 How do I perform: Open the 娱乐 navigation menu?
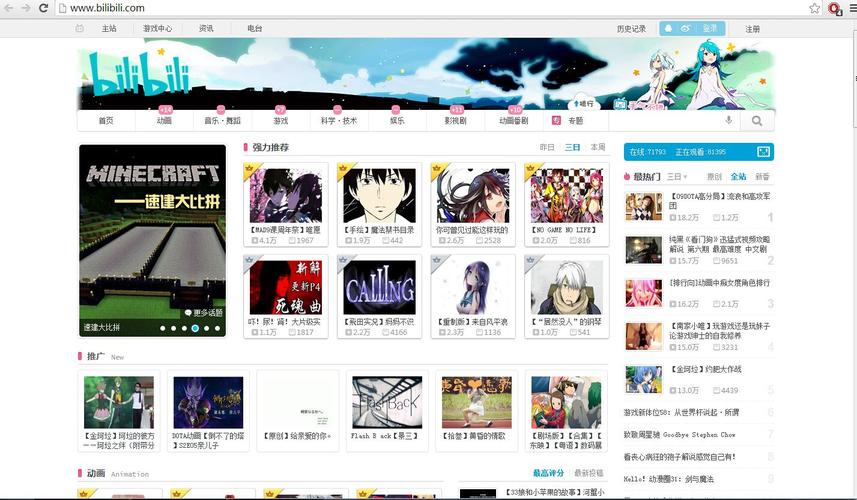point(397,121)
